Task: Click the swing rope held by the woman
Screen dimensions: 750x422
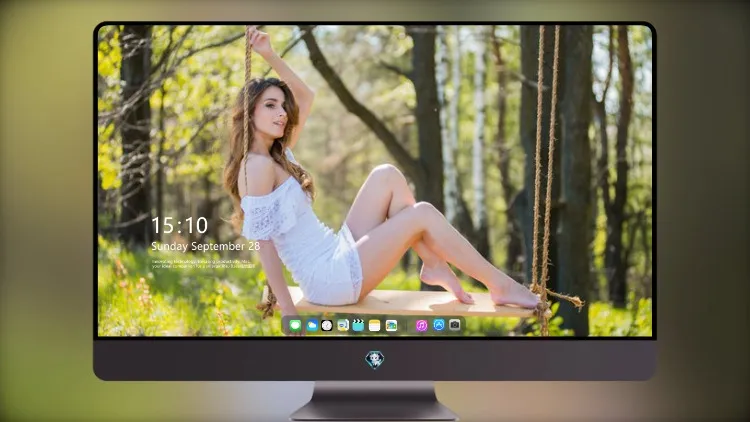Action: click(247, 96)
